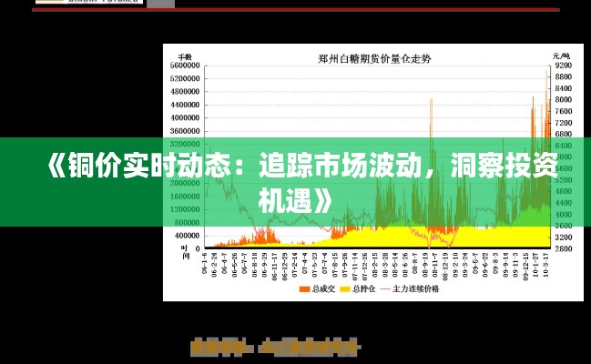Click the 7200 right axis value

pyautogui.click(x=564, y=123)
